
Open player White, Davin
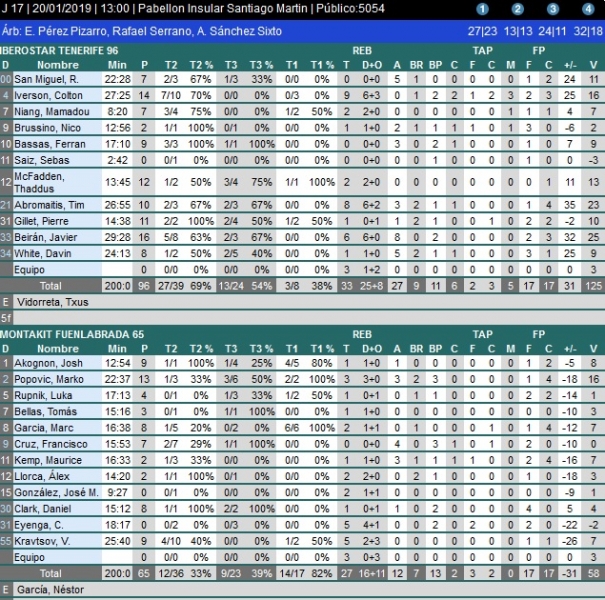43,254
